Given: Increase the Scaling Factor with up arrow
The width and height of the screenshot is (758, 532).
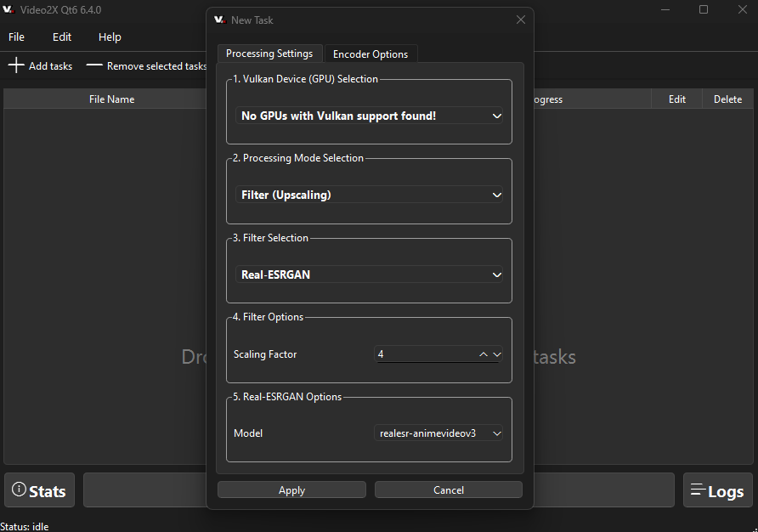Looking at the screenshot, I should (x=484, y=354).
